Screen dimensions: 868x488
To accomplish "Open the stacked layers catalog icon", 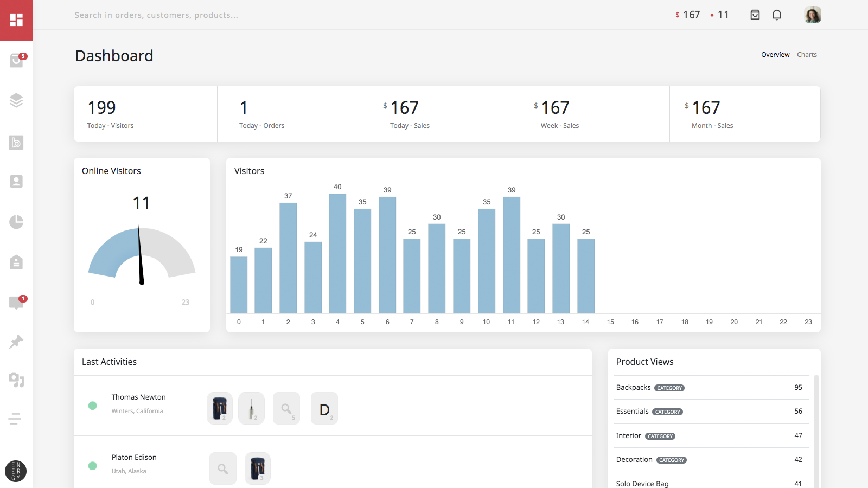I will click(x=16, y=100).
